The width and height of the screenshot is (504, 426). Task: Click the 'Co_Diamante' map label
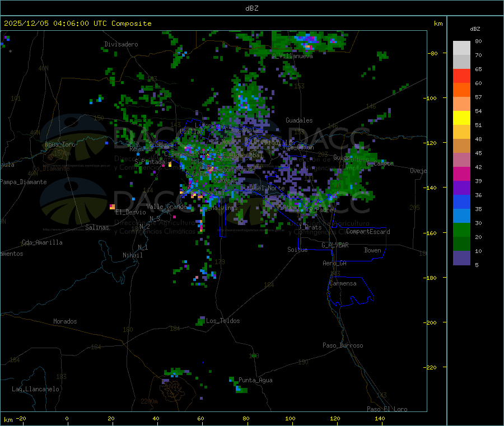51,168
